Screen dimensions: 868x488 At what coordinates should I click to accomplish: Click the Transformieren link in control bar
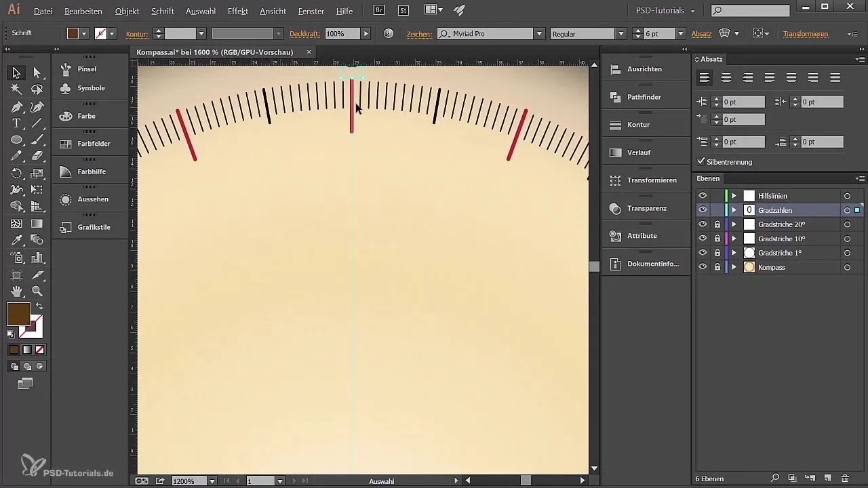805,34
